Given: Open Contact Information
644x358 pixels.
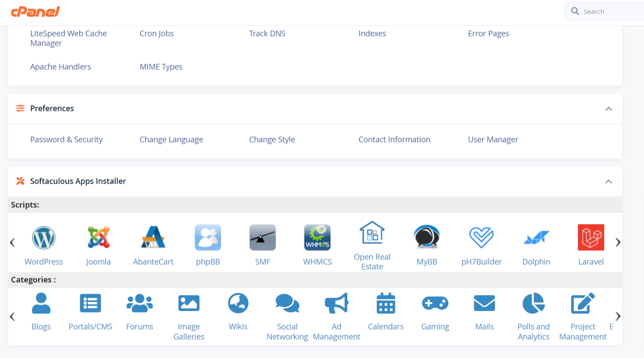Looking at the screenshot, I should 394,139.
